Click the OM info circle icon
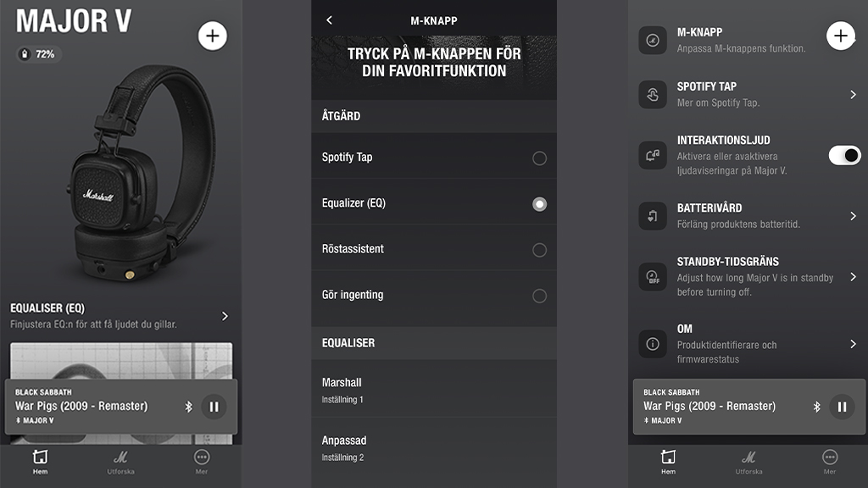This screenshot has width=868, height=488. [x=653, y=344]
